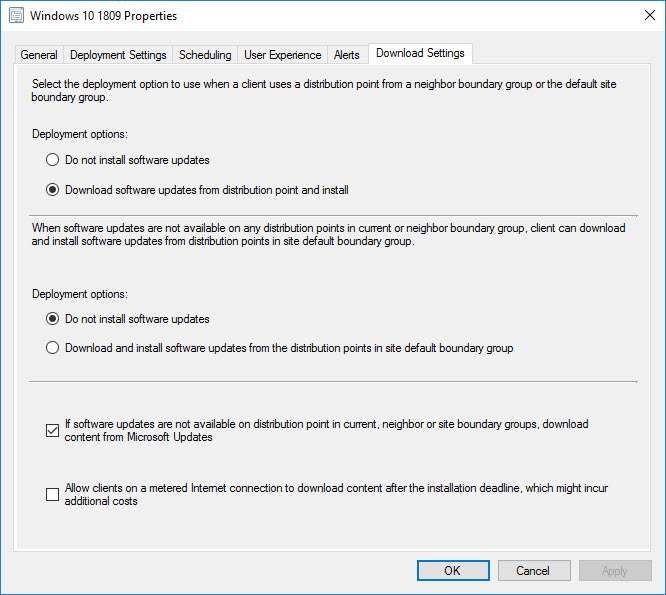Click the Apply button

coord(614,571)
